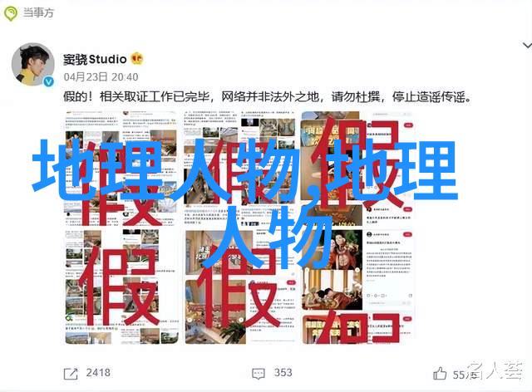The image size is (532, 392).
Task: Click the post text starting with 假的！
Action: tap(268, 97)
